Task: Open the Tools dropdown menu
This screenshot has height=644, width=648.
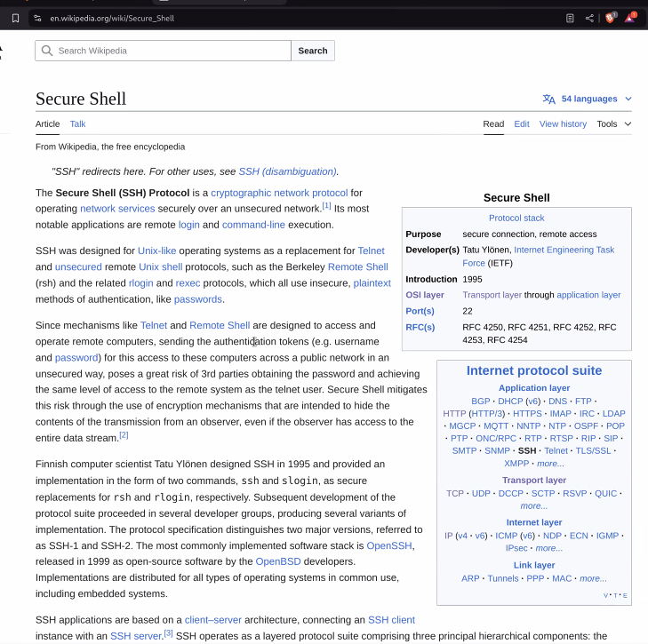Action: pyautogui.click(x=613, y=124)
